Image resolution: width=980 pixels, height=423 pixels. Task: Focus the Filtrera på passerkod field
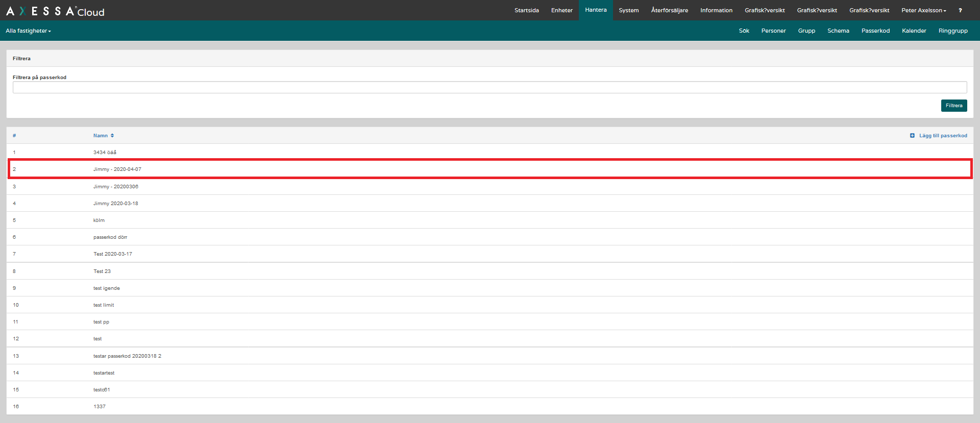pyautogui.click(x=489, y=87)
